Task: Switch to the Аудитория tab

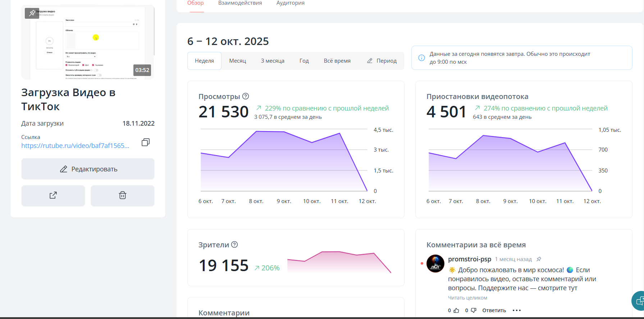Action: point(290,3)
